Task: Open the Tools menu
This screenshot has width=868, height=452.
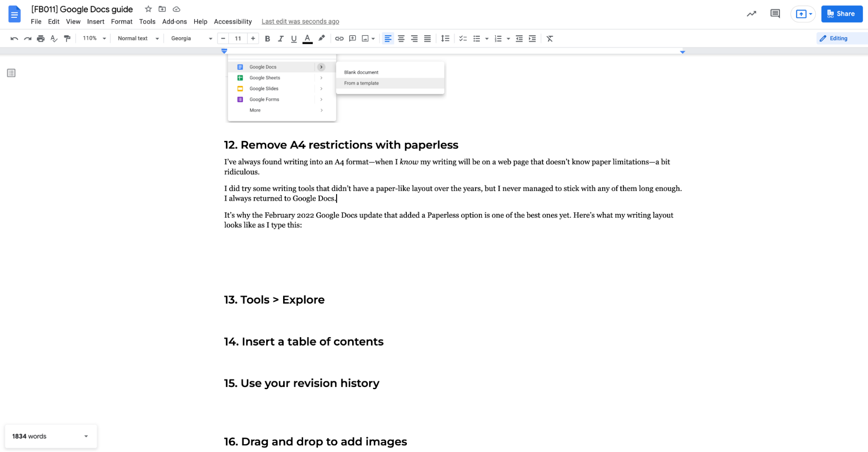Action: (147, 21)
